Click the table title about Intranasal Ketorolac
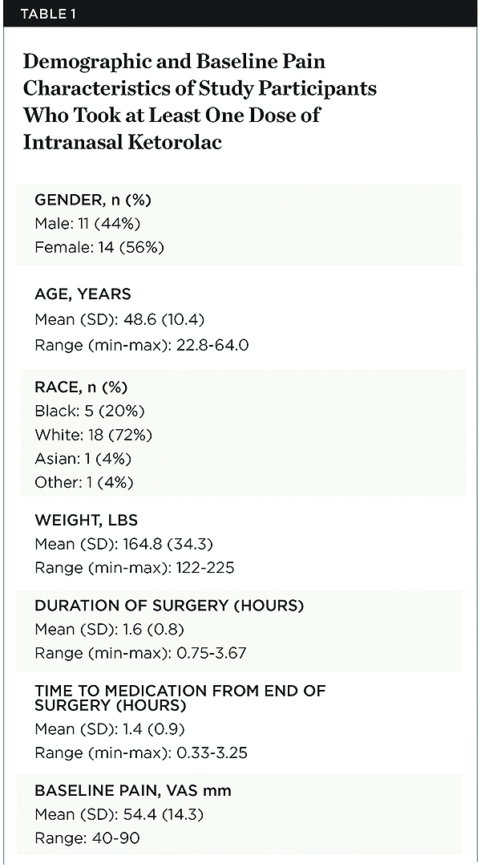Image resolution: width=481 pixels, height=868 pixels. (x=200, y=103)
